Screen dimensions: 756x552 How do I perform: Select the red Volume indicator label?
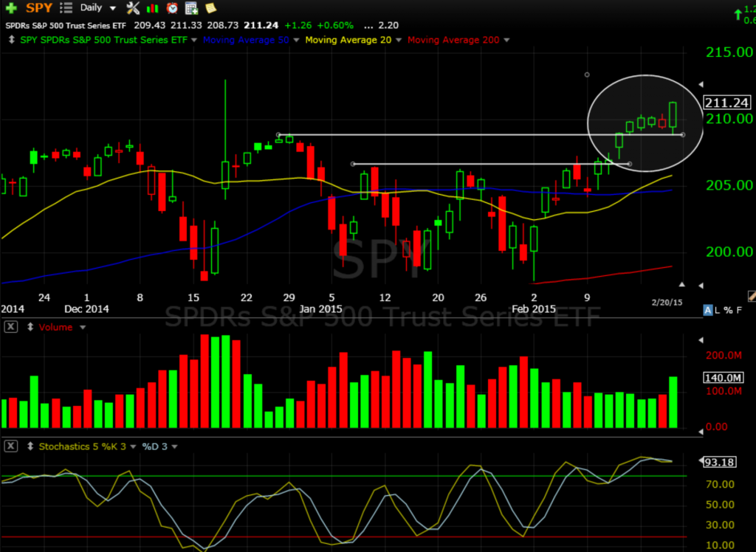pos(55,328)
